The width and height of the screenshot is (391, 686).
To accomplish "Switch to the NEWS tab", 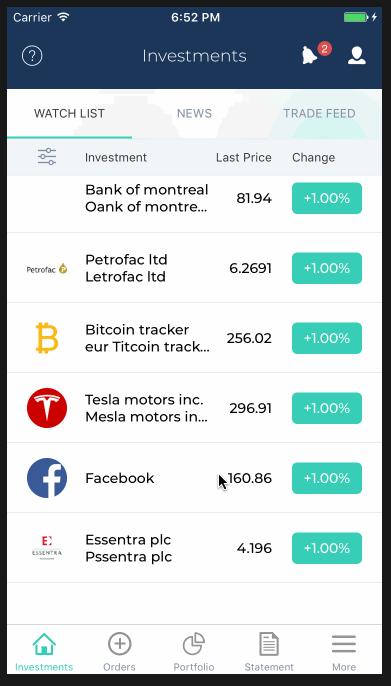I will [194, 113].
